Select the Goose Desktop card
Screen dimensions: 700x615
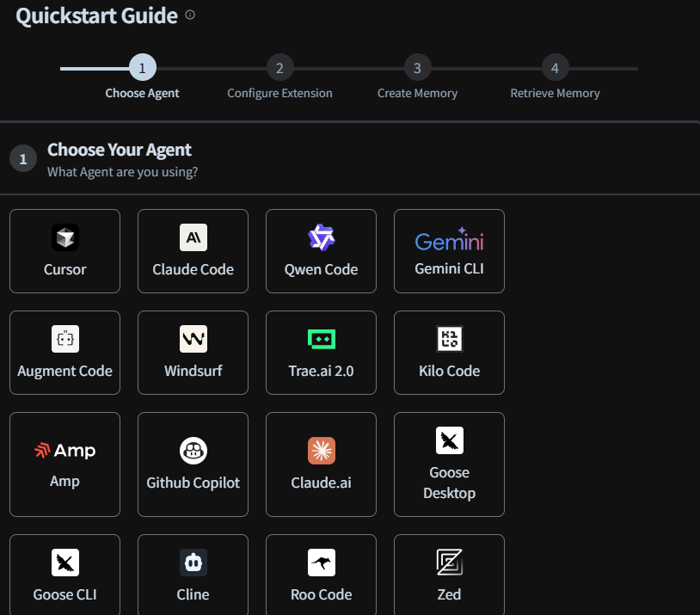coord(449,464)
